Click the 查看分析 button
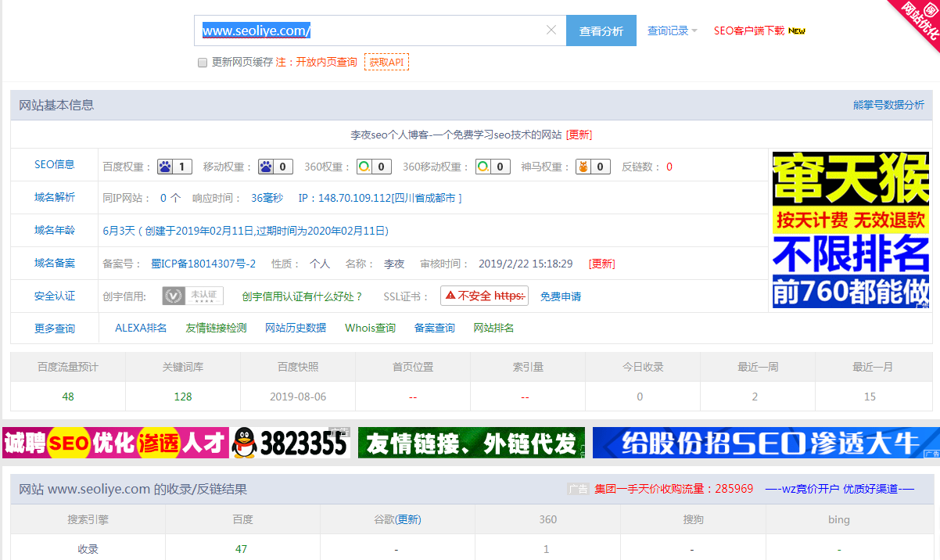The width and height of the screenshot is (940, 560). [601, 31]
